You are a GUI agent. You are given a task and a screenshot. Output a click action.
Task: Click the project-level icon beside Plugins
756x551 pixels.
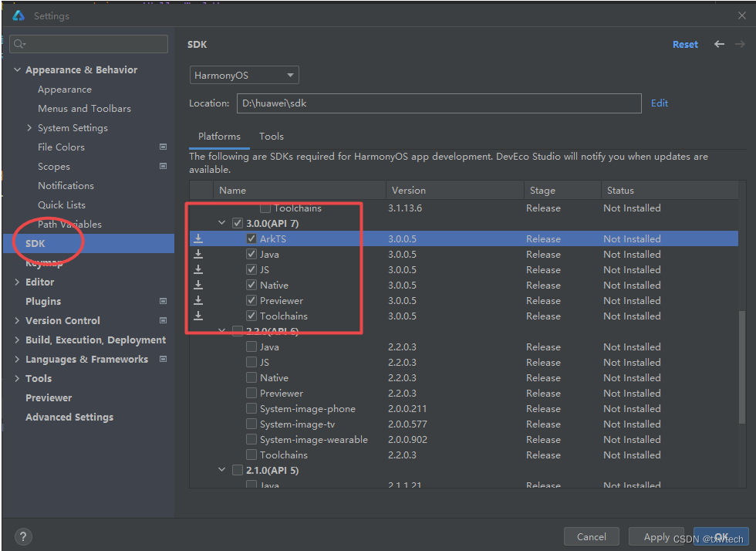pos(163,301)
